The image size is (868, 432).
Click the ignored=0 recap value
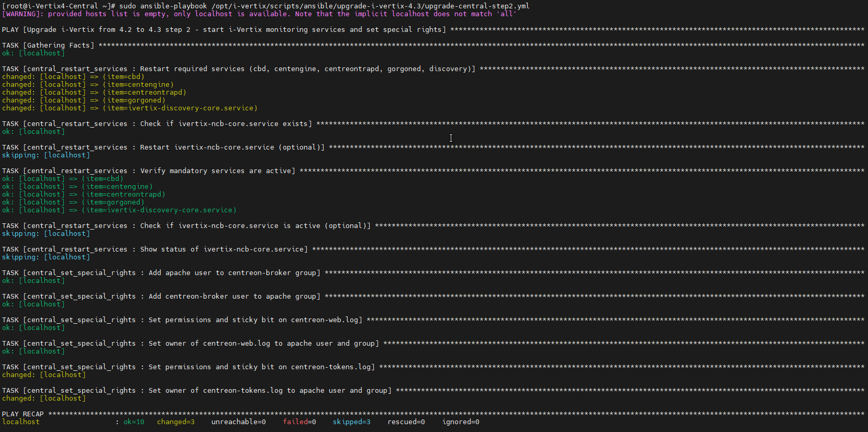click(x=461, y=422)
